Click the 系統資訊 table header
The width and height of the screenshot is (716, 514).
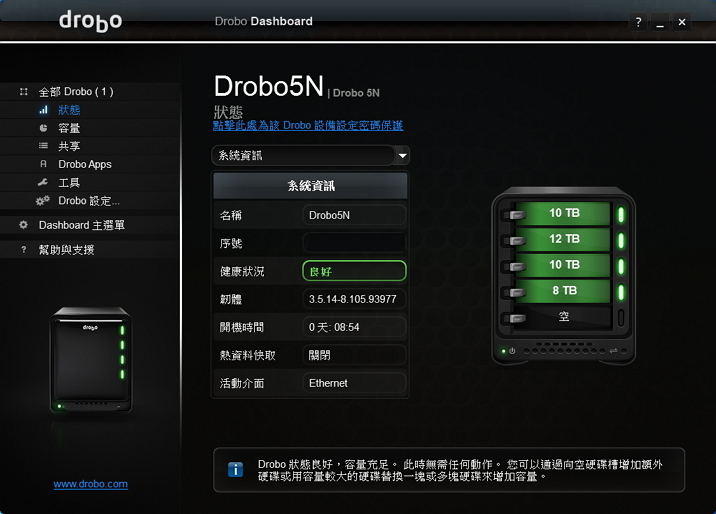click(311, 186)
